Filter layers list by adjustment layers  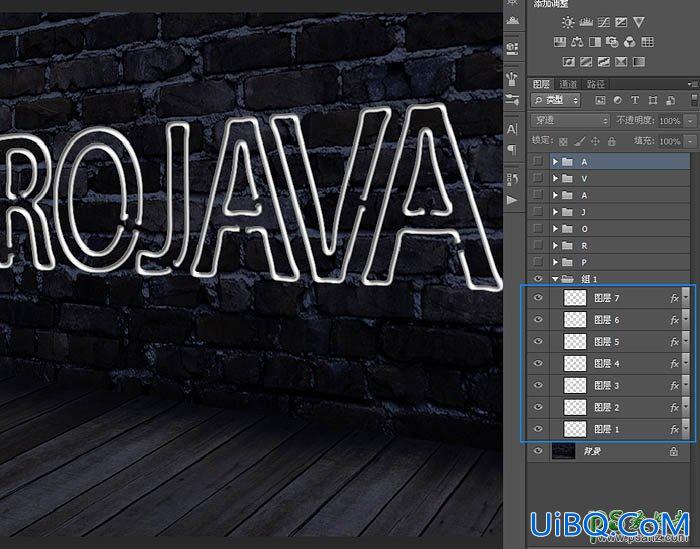[x=617, y=100]
